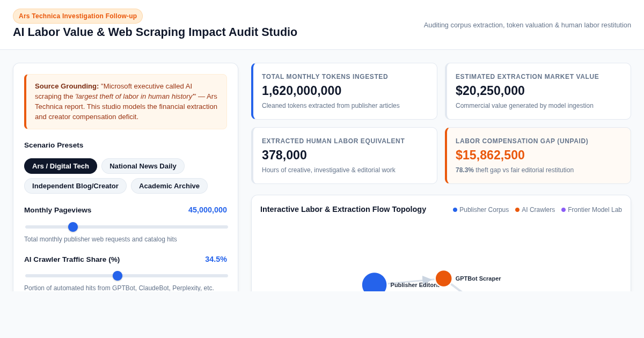Click the Scenario Presets heading
This screenshot has width=644, height=338.
pyautogui.click(x=54, y=145)
